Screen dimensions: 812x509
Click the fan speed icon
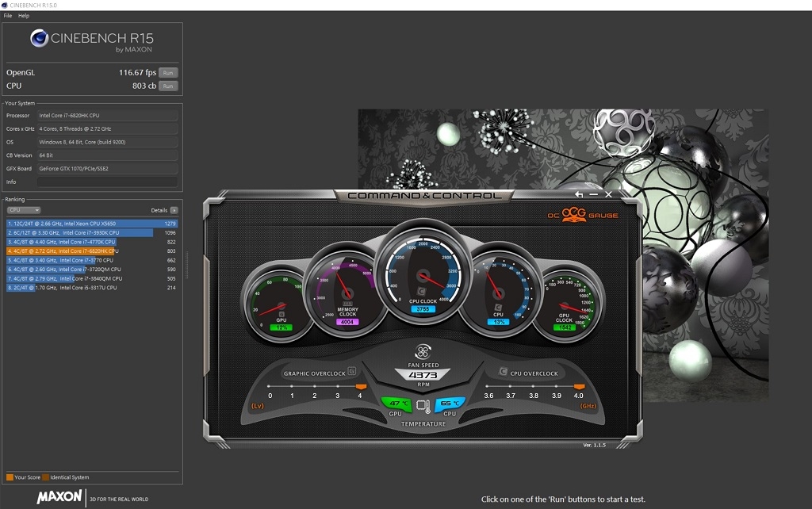(x=423, y=352)
